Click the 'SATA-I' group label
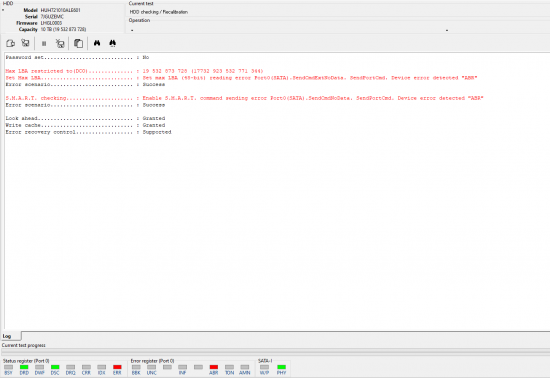Screen dimensions: 550x378 (265, 361)
